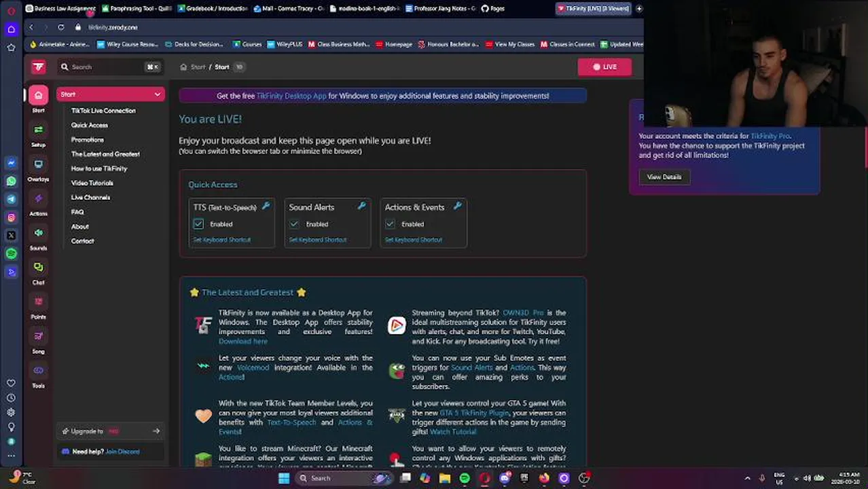Image resolution: width=868 pixels, height=489 pixels.
Task: Open TTS settings wrench icon
Action: click(266, 206)
